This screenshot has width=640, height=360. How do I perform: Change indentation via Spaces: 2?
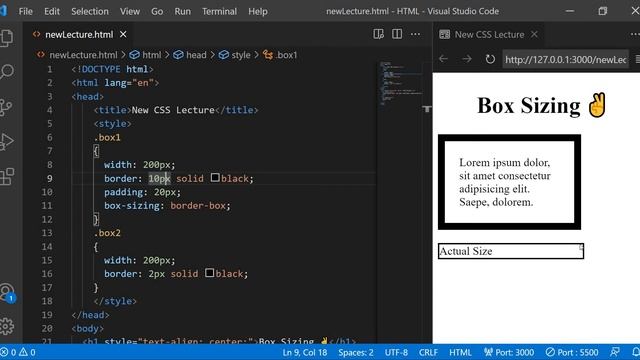click(x=356, y=352)
